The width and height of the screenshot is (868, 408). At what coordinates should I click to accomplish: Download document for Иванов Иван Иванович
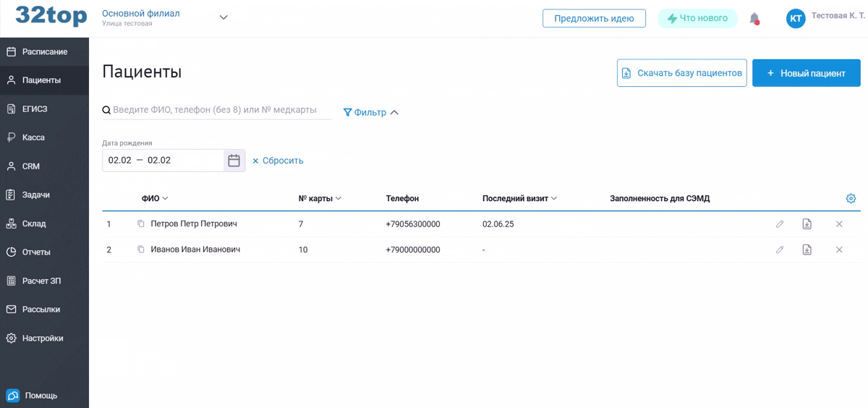(807, 250)
